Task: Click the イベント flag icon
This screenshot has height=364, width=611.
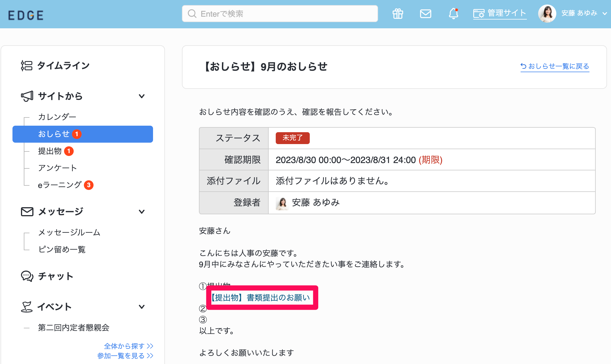Action: coord(27,307)
